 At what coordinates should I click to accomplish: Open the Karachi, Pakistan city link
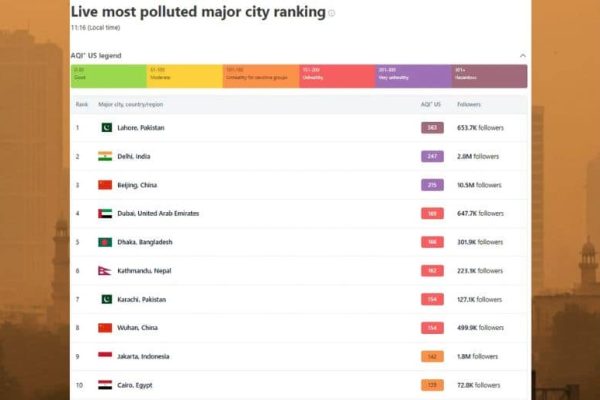tap(142, 299)
